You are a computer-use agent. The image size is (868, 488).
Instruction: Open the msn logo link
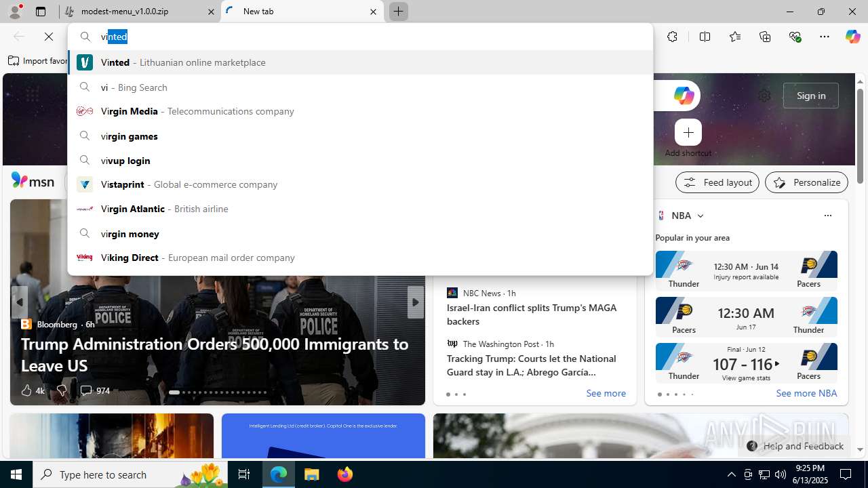click(33, 181)
